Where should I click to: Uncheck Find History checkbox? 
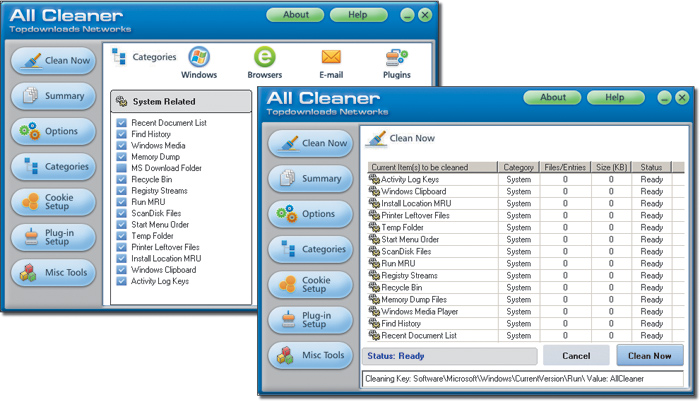pyautogui.click(x=121, y=134)
